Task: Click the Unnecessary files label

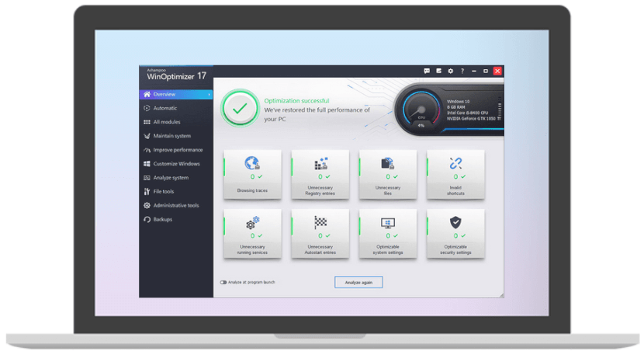Action: 388,190
